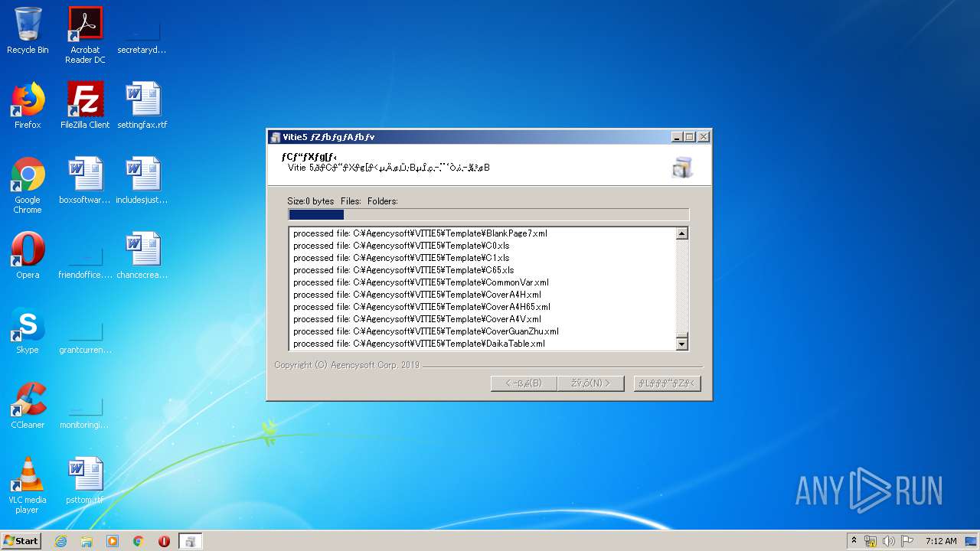
Task: Click the installer Cancel button
Action: (668, 383)
